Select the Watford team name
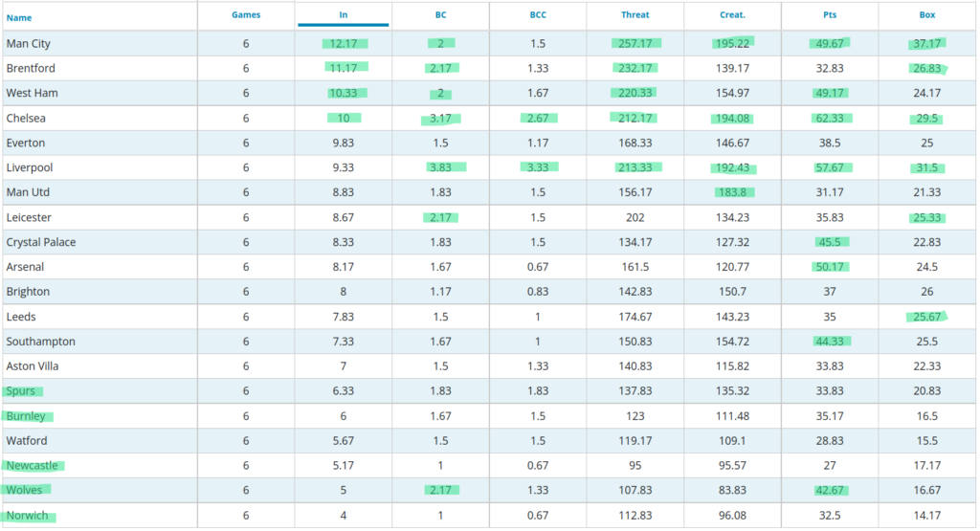The width and height of the screenshot is (980, 531). [x=26, y=440]
